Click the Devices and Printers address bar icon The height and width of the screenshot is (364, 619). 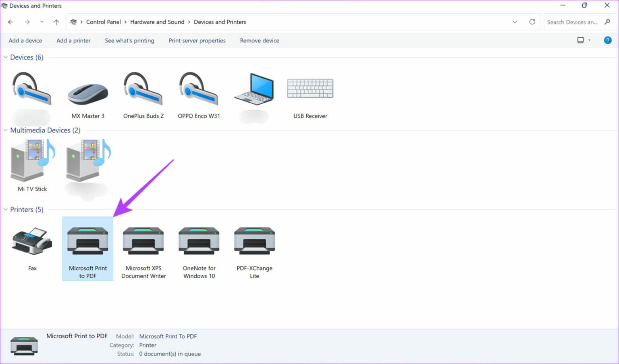point(73,22)
